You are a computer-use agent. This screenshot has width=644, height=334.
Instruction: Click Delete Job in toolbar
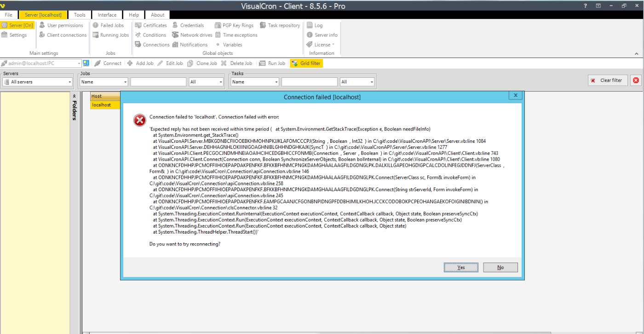(x=236, y=63)
